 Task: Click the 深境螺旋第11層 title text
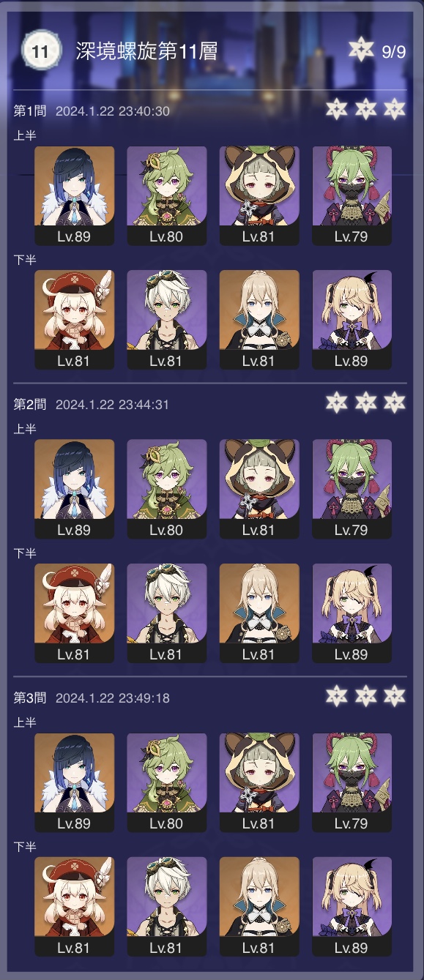pyautogui.click(x=146, y=51)
